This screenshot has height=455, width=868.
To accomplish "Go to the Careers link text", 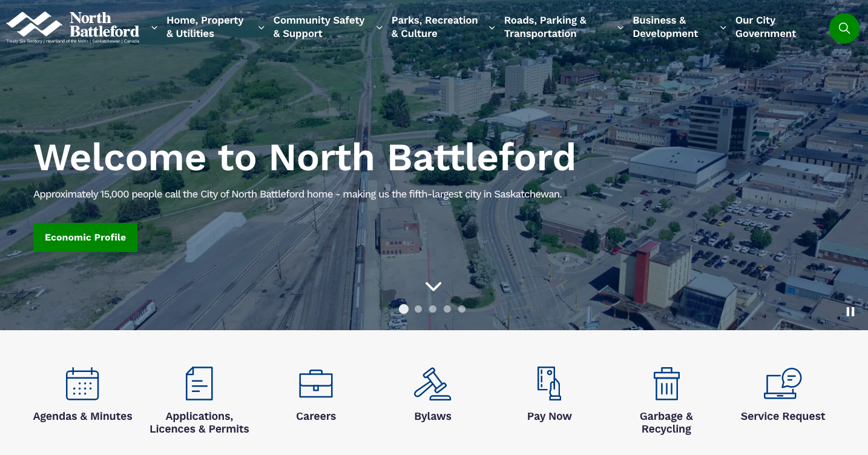I will tap(316, 416).
